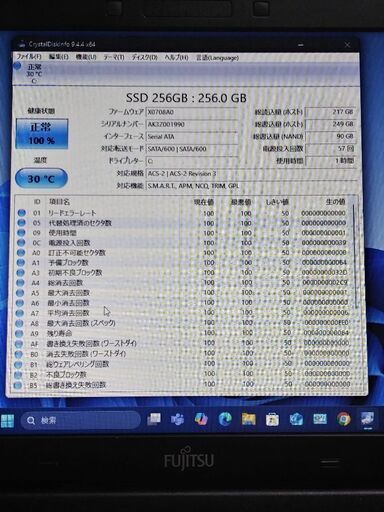Open the ファイル(F) menu
The image size is (384, 512).
click(x=29, y=57)
